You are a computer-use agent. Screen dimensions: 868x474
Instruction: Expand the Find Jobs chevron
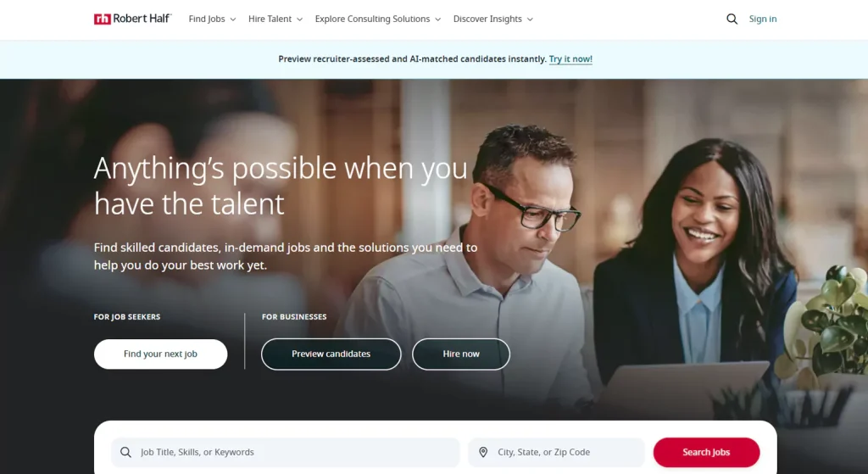tap(233, 20)
